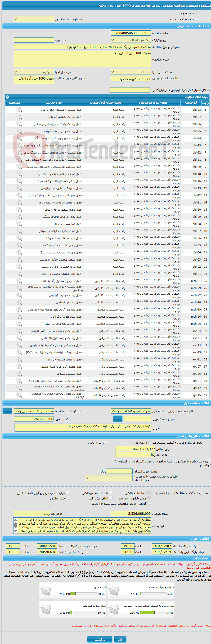
Task: Open view icon for row bld-06
Action: 19,238
